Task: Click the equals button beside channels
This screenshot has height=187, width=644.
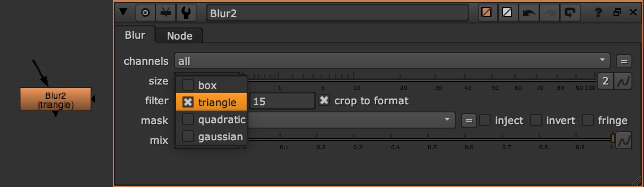Action: coord(624,61)
